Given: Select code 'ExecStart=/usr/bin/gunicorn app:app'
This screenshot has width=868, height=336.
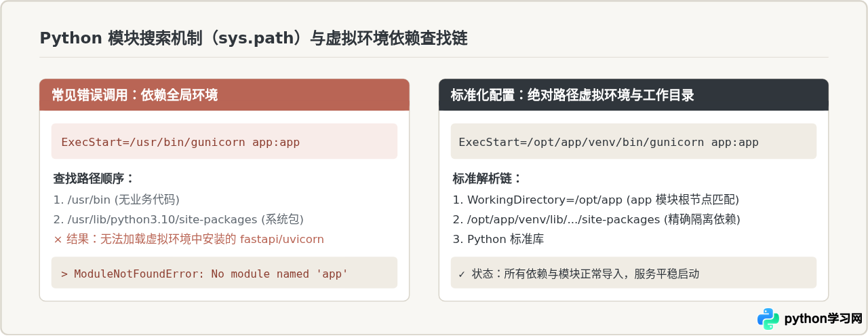Looking at the screenshot, I should point(180,142).
